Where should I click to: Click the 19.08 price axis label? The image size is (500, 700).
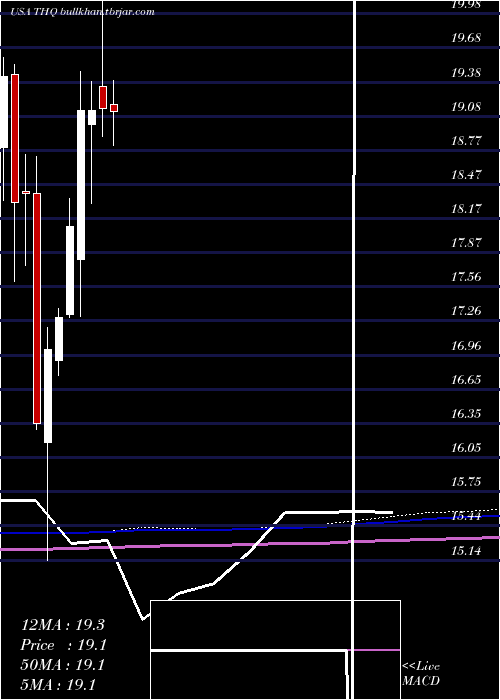point(466,106)
